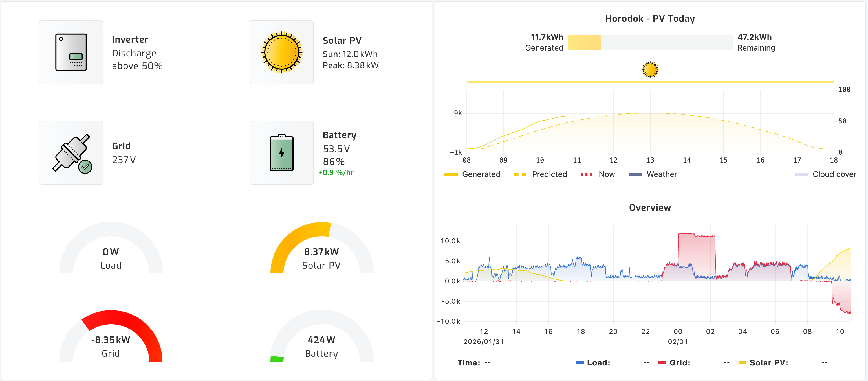Toggle Grid series in Overview legend
The width and height of the screenshot is (868, 381).
tap(679, 363)
